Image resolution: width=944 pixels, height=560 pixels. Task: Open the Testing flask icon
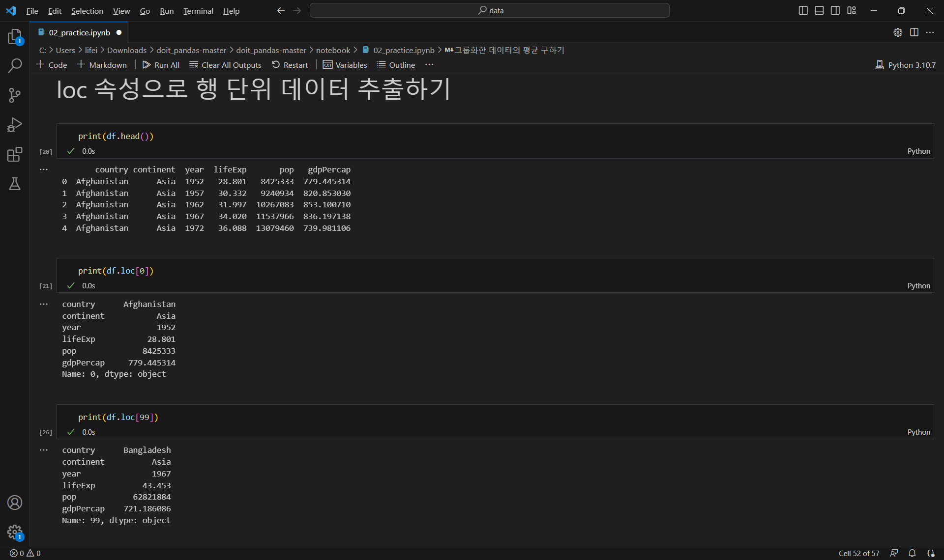pos(15,184)
